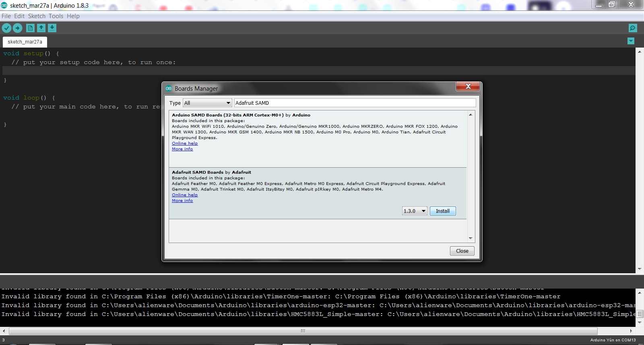Click the board list scroll down arrow
This screenshot has height=345, width=644.
tap(471, 238)
